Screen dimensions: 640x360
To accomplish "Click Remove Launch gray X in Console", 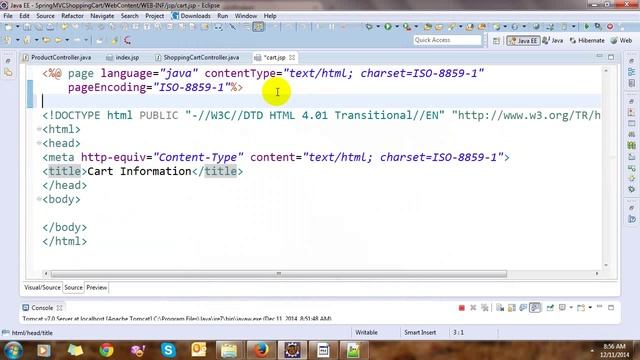I will tap(473, 308).
